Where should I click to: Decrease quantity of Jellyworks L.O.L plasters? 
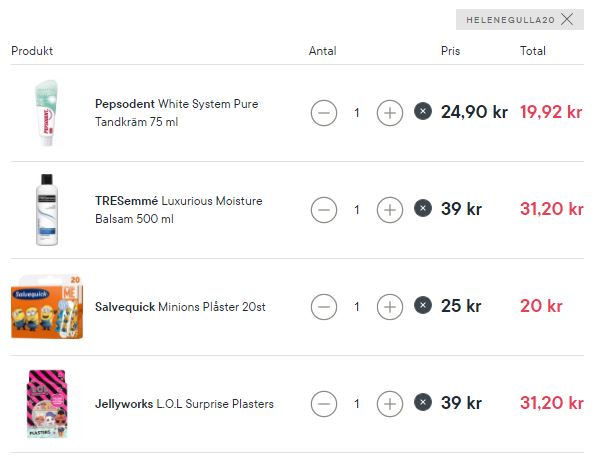coord(324,404)
